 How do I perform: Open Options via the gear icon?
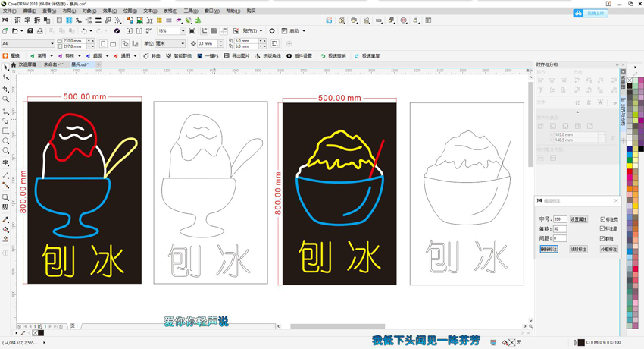coord(272,31)
